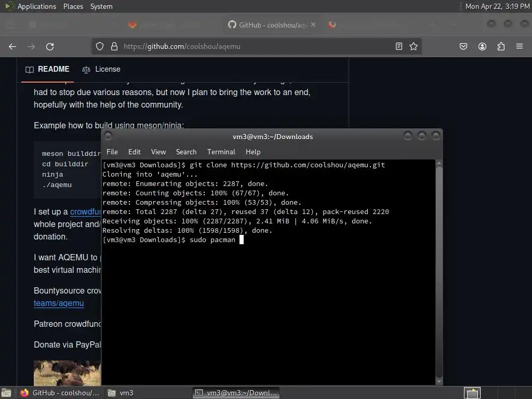Open the System menu in the top panel
532x399 pixels.
101,6
